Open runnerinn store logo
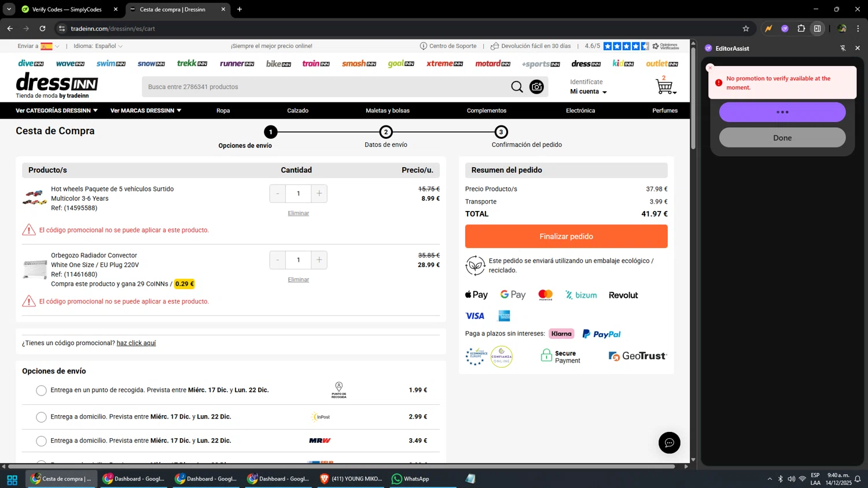868x488 pixels. coord(237,64)
